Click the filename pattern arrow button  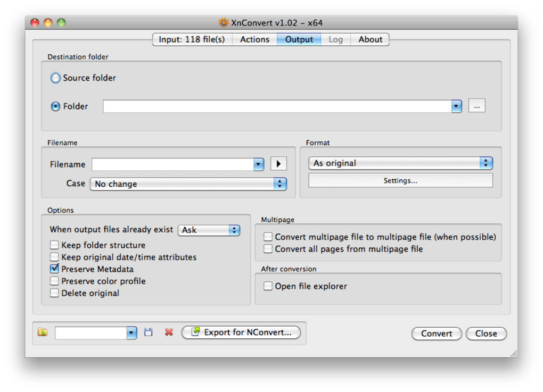278,164
